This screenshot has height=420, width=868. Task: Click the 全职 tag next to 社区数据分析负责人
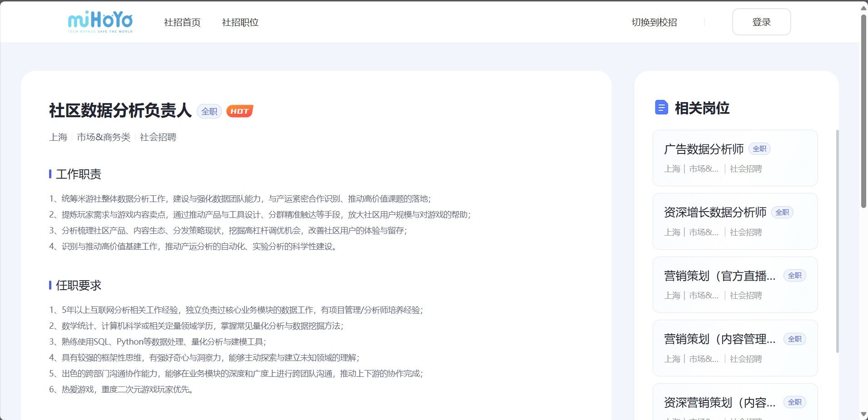tap(209, 111)
